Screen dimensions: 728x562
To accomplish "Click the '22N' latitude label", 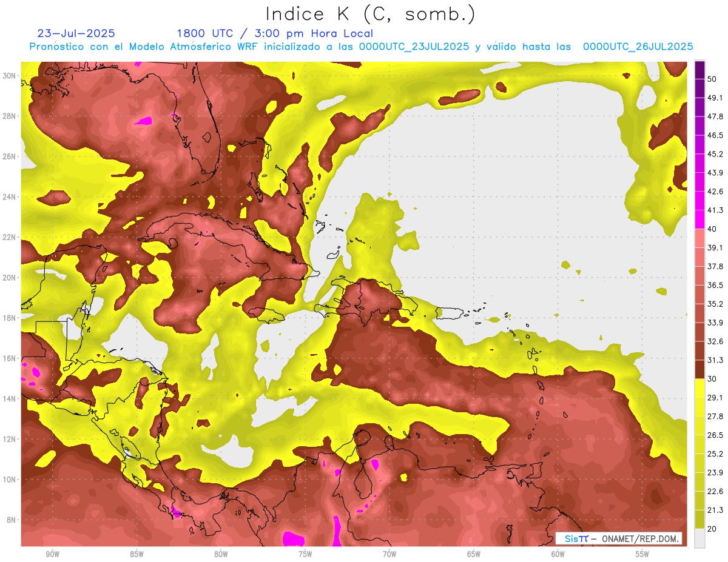I will (9, 237).
